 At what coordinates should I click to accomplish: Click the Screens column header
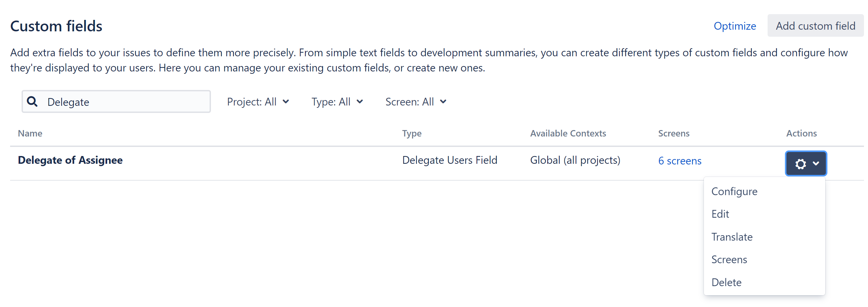pos(674,133)
